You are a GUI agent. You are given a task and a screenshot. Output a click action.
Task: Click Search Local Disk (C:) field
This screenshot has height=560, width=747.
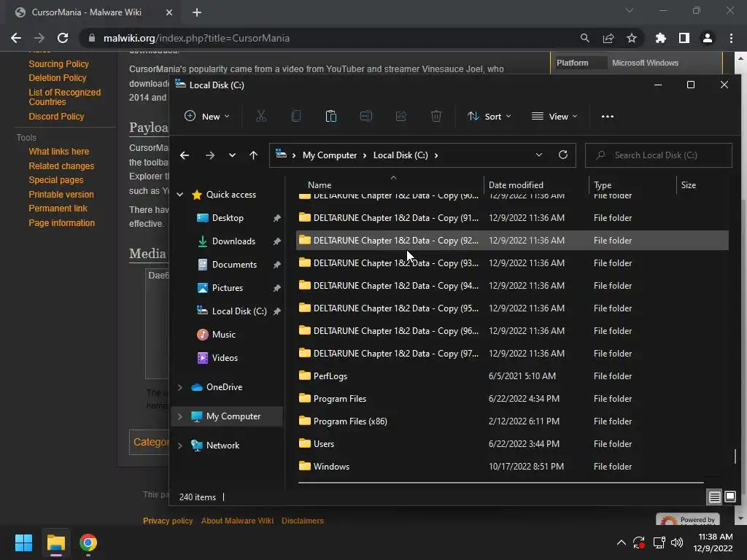[659, 155]
